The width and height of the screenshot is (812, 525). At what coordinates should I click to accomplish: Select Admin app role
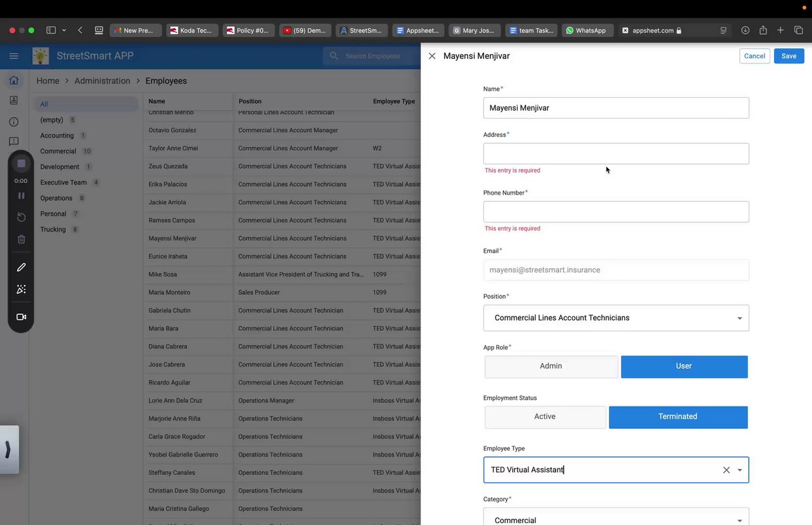click(x=551, y=366)
